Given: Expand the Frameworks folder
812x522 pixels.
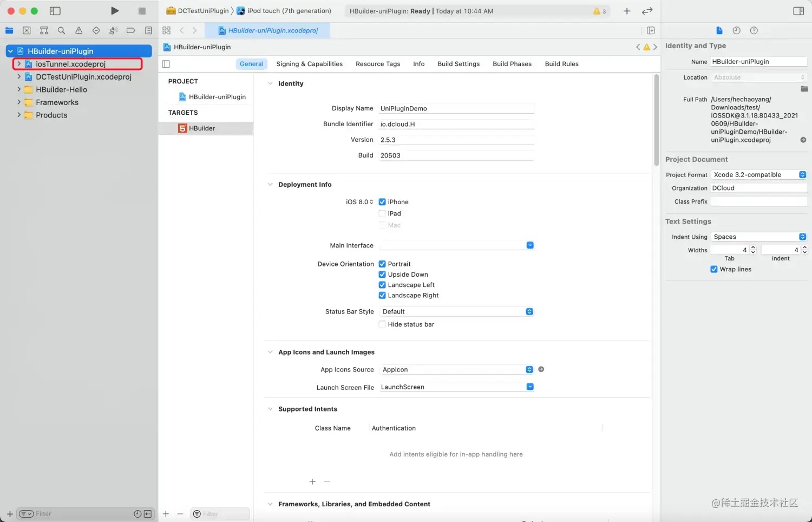Looking at the screenshot, I should pyautogui.click(x=19, y=102).
